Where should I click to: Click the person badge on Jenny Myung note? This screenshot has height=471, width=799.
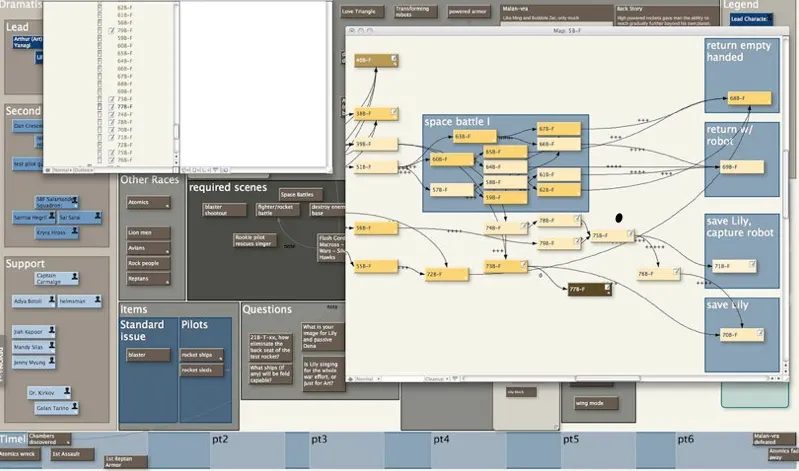[x=51, y=361]
